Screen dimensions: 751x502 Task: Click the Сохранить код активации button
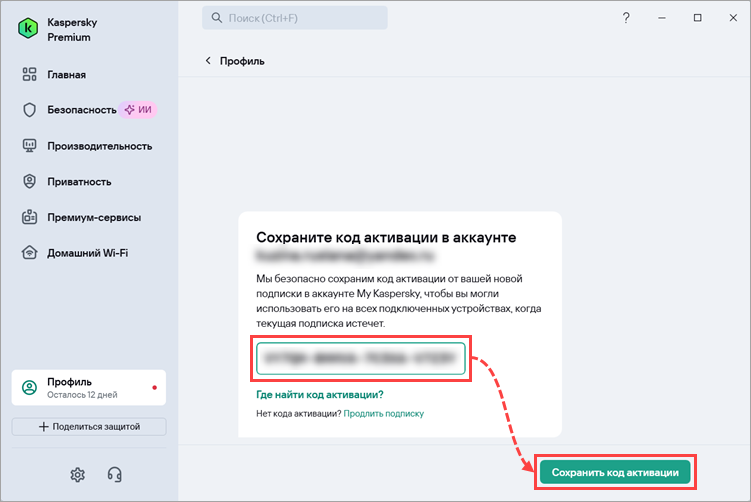pos(615,472)
